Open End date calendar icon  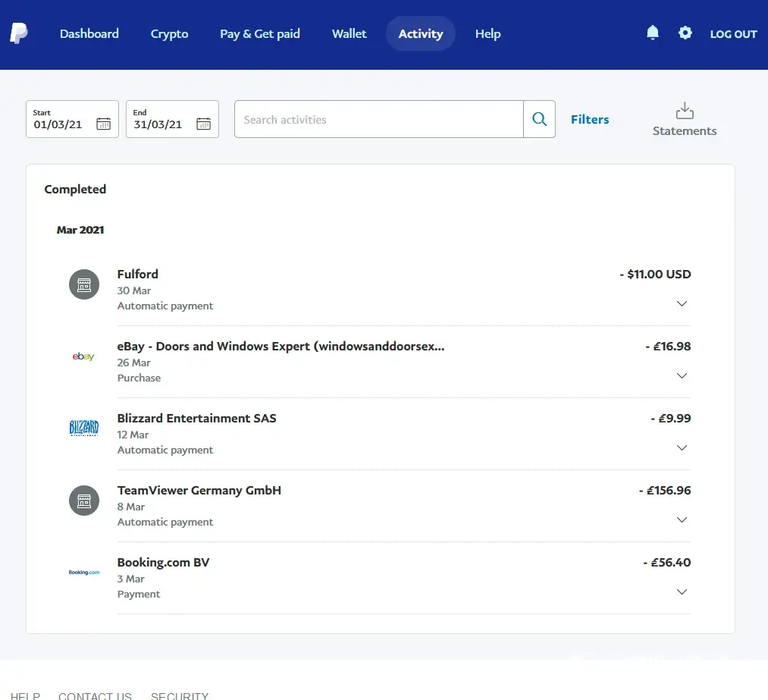tap(203, 124)
